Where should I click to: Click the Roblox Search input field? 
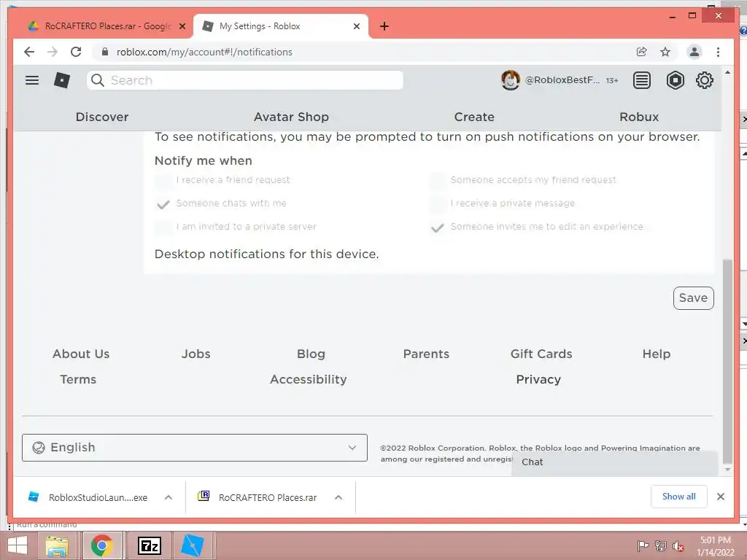(245, 80)
